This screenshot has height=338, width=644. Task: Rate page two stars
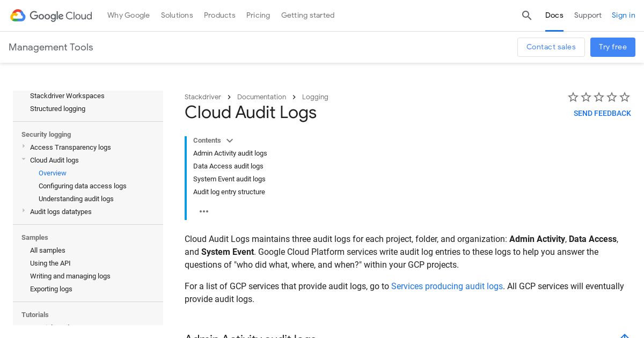coord(586,97)
